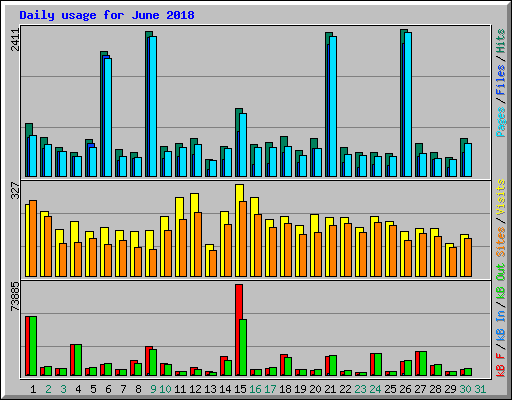Click day 31 on the x-axis
512x400 pixels.
pyautogui.click(x=480, y=389)
